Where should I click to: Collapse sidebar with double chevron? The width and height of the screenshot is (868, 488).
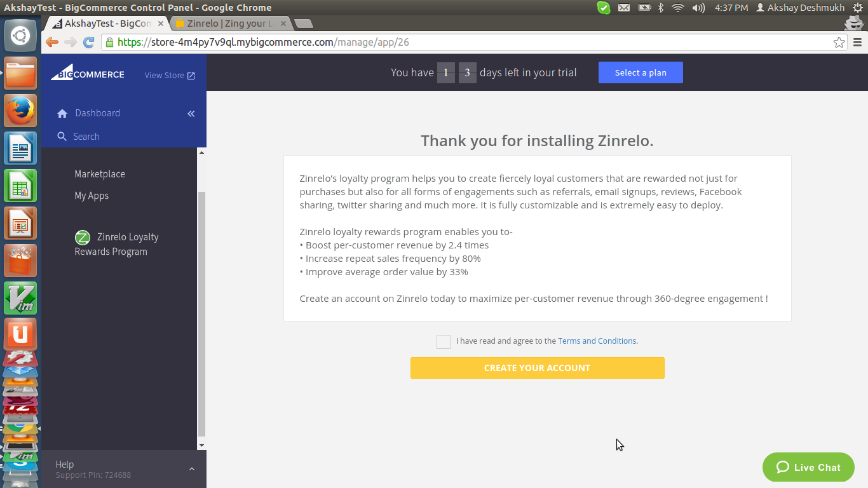(191, 114)
